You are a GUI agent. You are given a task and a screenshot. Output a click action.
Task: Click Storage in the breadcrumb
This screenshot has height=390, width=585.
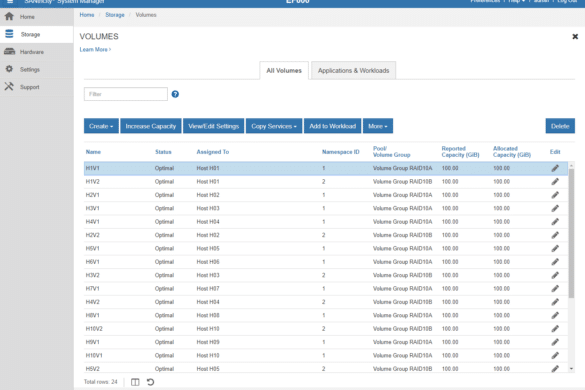point(115,15)
